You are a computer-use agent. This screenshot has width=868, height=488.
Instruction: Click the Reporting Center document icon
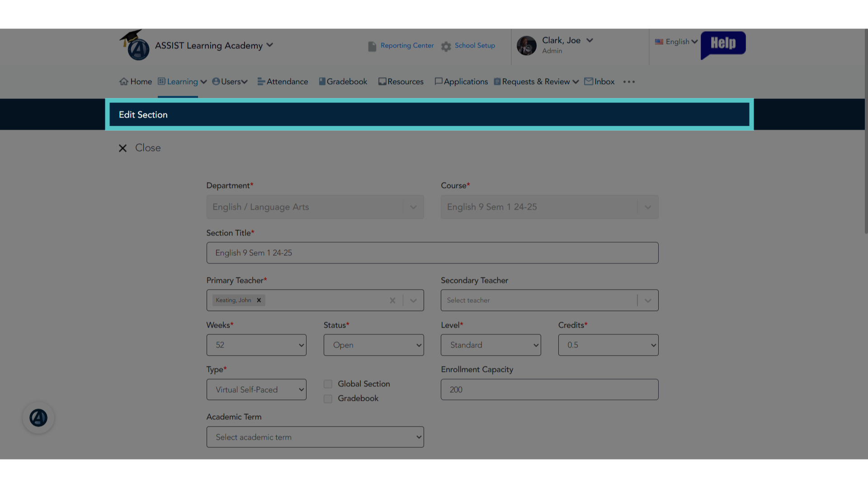click(372, 47)
